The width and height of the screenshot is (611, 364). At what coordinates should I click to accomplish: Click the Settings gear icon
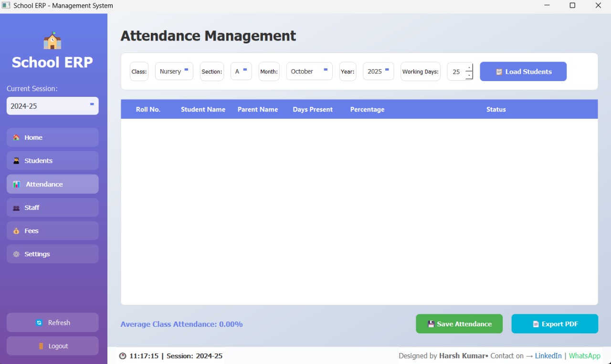tap(16, 254)
